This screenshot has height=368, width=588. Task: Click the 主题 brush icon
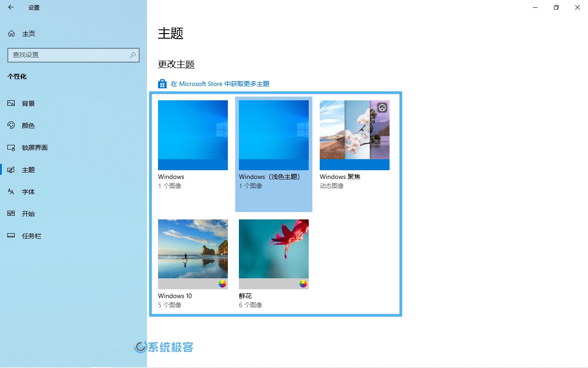coord(11,170)
